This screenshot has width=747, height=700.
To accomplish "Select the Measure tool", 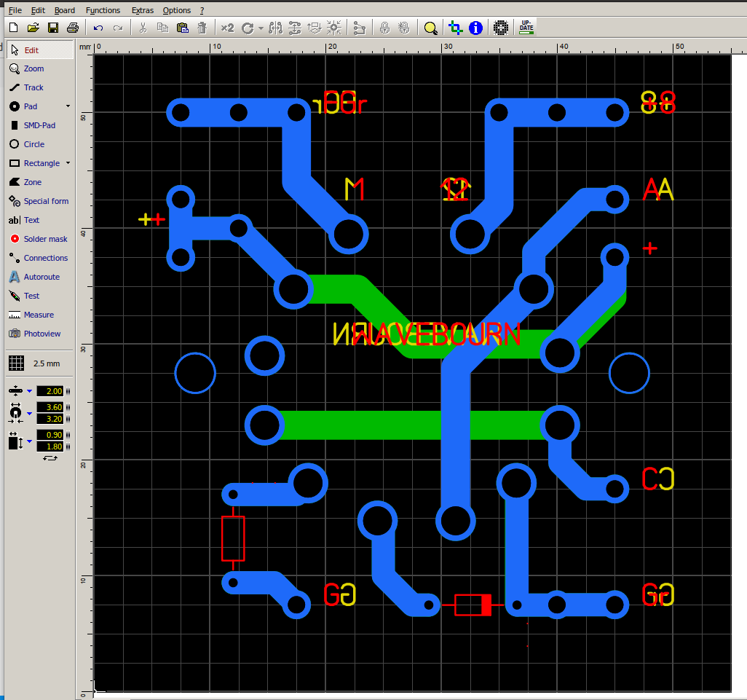I will (40, 315).
